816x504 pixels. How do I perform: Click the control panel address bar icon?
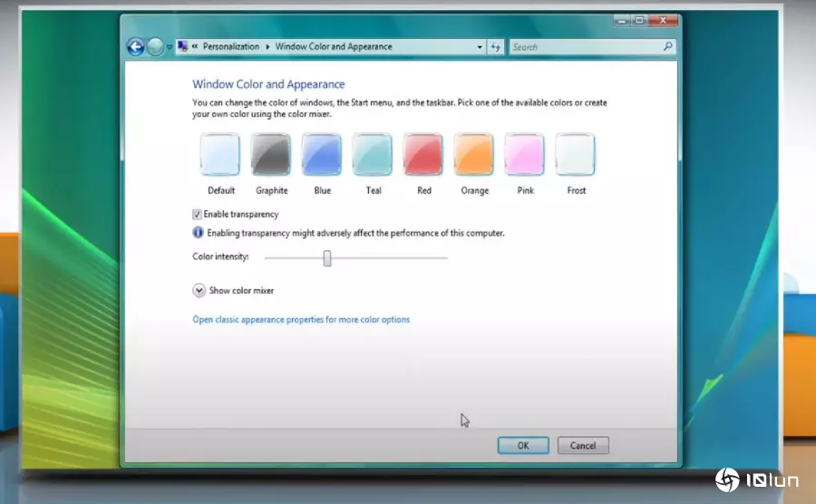tap(182, 46)
